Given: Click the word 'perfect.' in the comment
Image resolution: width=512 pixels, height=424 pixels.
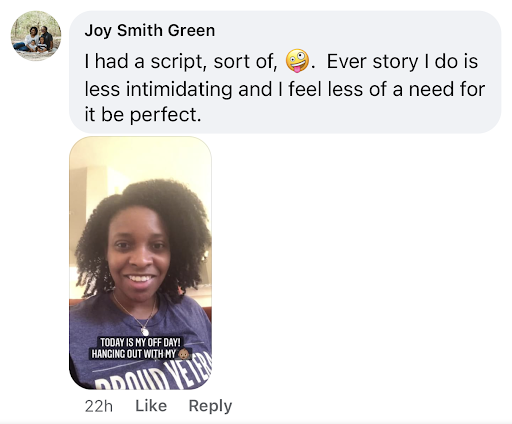Looking at the screenshot, I should [x=165, y=115].
